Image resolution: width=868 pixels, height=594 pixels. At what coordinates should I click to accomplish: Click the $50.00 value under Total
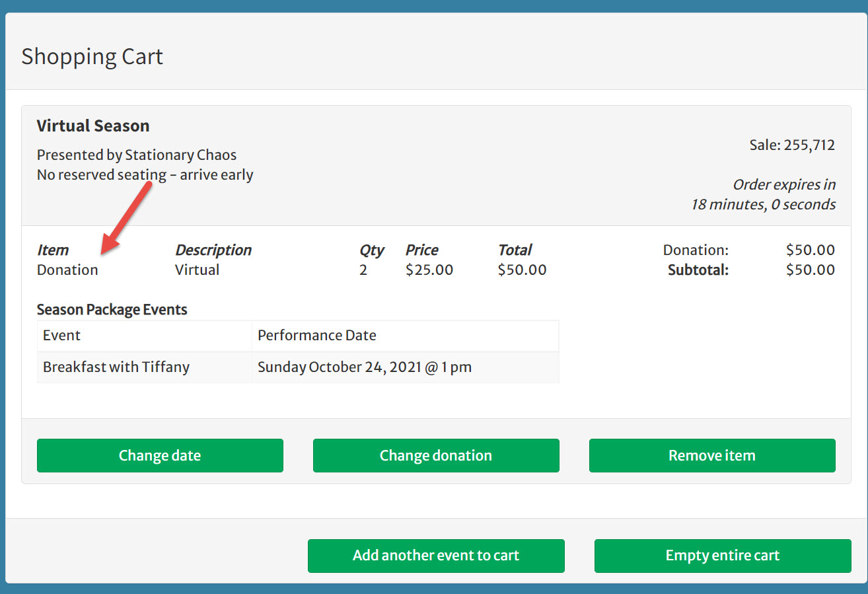(523, 270)
